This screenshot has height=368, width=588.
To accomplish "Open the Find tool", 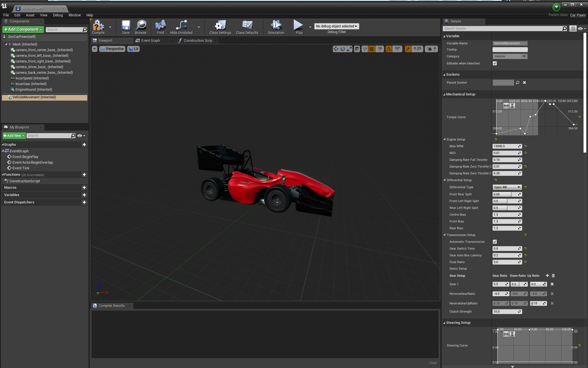I will [x=160, y=27].
